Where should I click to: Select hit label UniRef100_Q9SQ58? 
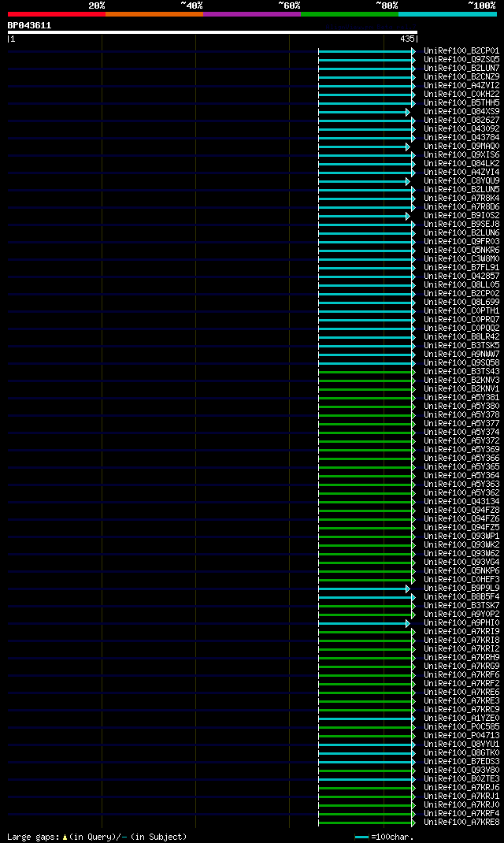click(461, 363)
